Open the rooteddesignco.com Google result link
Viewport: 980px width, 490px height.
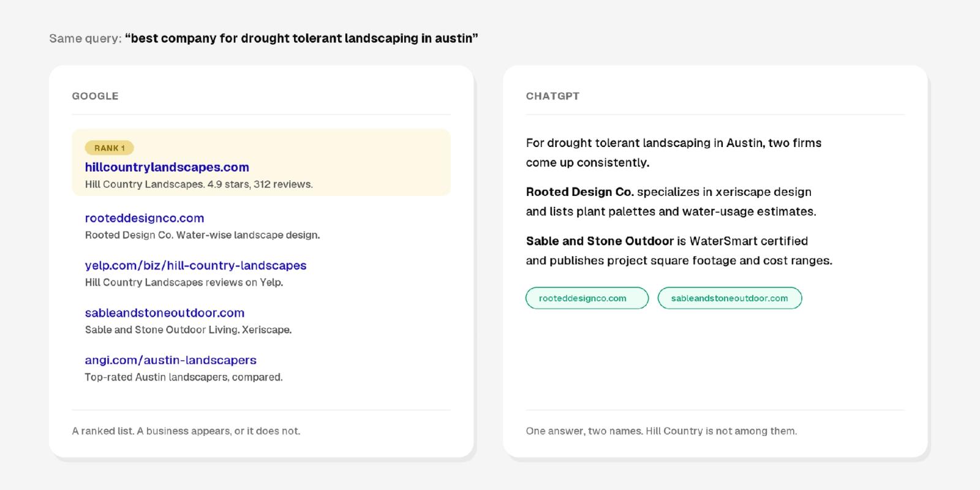[x=145, y=218]
